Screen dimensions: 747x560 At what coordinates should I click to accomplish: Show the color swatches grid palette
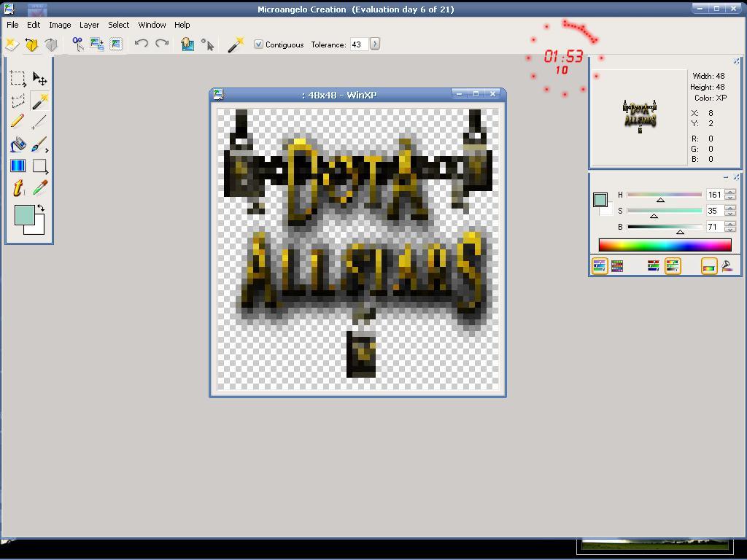(617, 266)
